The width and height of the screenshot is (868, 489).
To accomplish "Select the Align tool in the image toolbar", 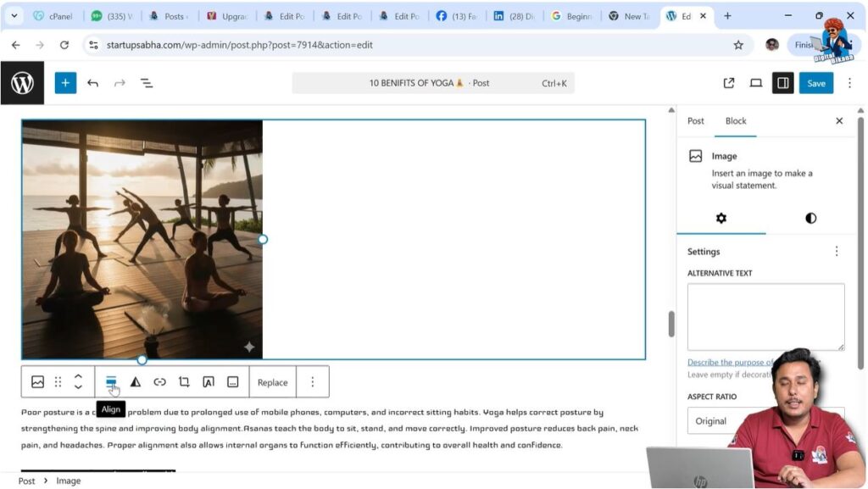I will (x=113, y=381).
